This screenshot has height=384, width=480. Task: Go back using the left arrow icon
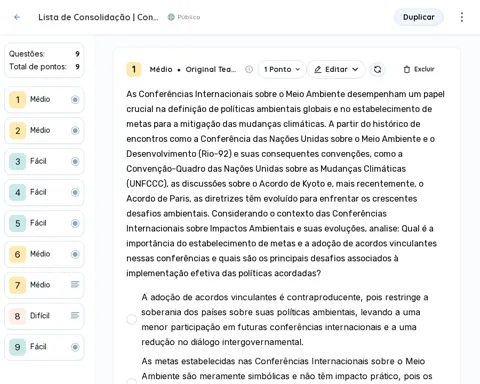[17, 17]
